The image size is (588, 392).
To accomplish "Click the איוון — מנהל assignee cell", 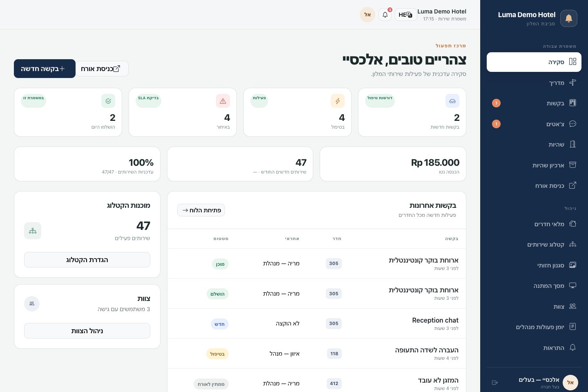I will (x=285, y=354).
